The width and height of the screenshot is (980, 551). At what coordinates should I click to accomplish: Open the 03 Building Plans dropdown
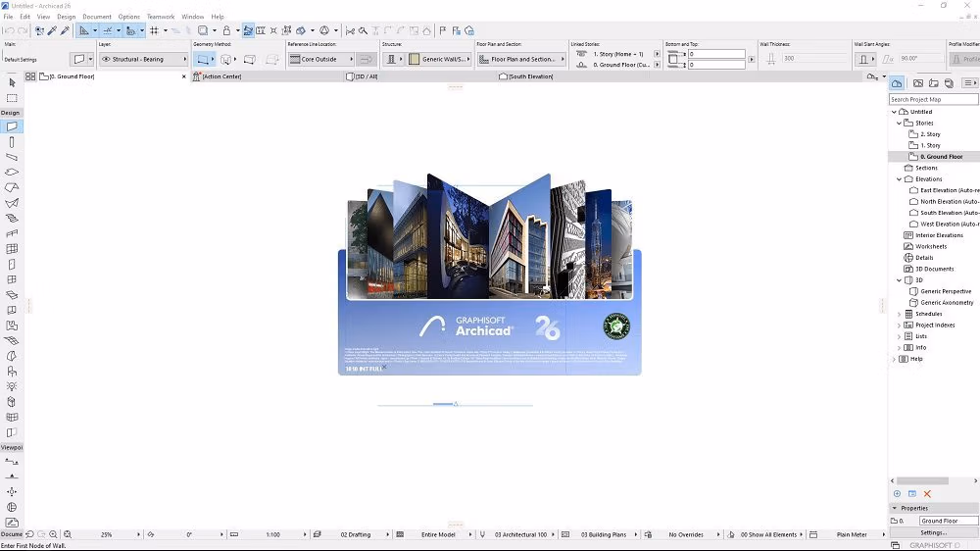pyautogui.click(x=605, y=534)
